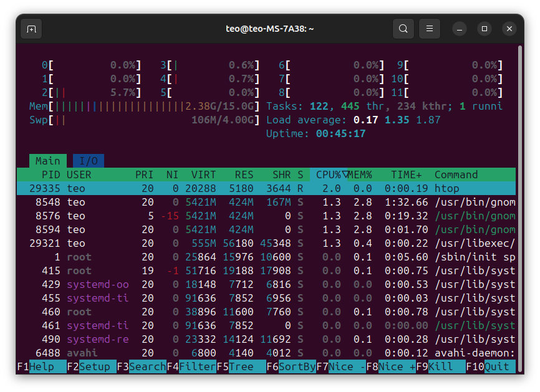Viewport: 540px width, 392px height.
Task: Select the systemd-oo process row PID 429
Action: (x=266, y=285)
